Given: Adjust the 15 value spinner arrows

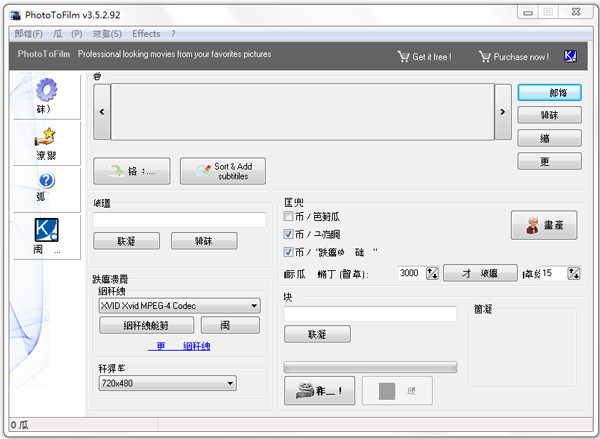Looking at the screenshot, I should click(574, 273).
